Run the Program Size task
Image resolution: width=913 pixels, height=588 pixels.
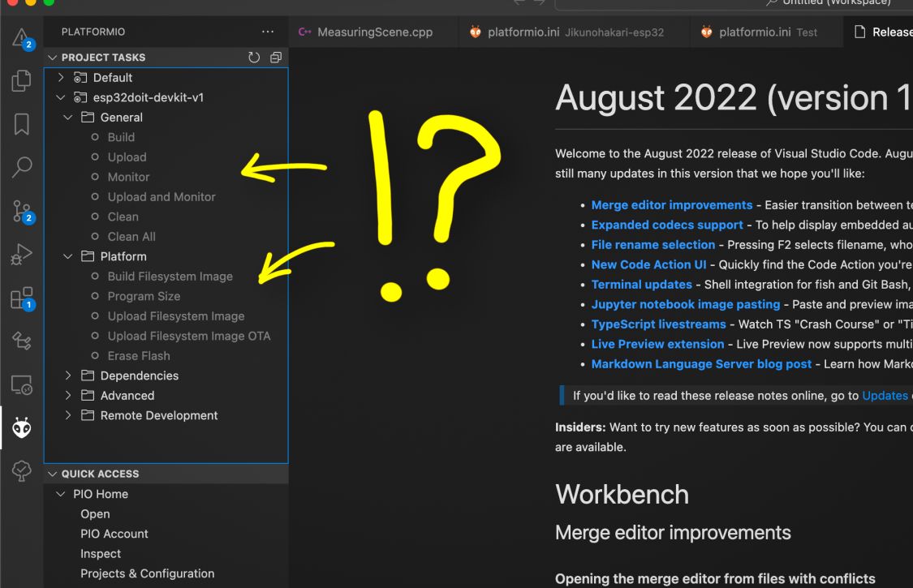144,296
